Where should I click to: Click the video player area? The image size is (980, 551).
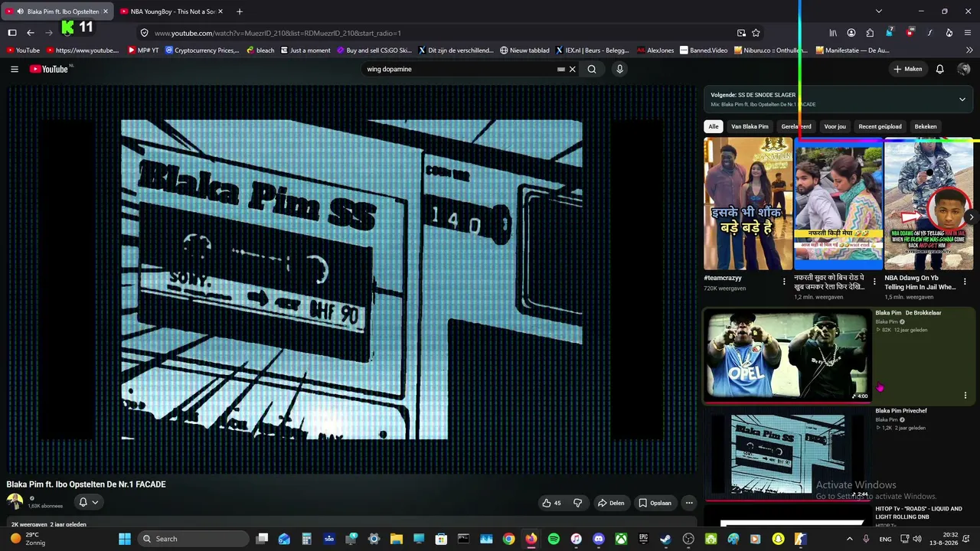(352, 279)
